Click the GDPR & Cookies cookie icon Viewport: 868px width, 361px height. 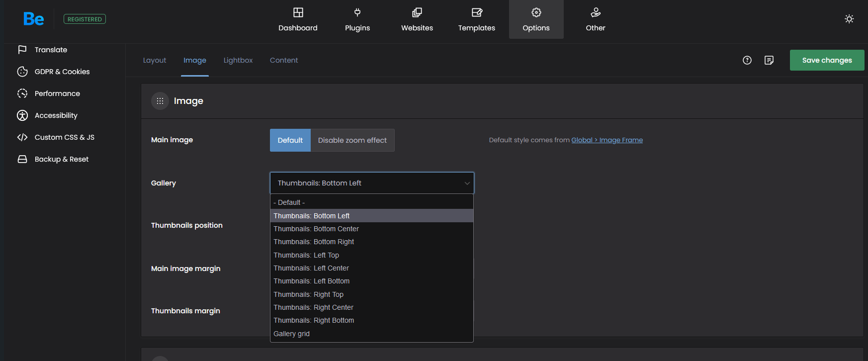click(x=22, y=72)
